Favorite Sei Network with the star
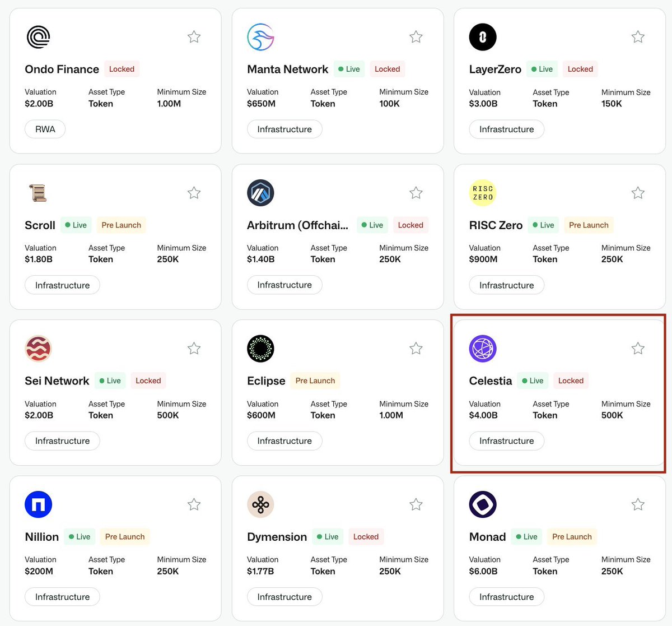This screenshot has width=672, height=626. [x=194, y=349]
